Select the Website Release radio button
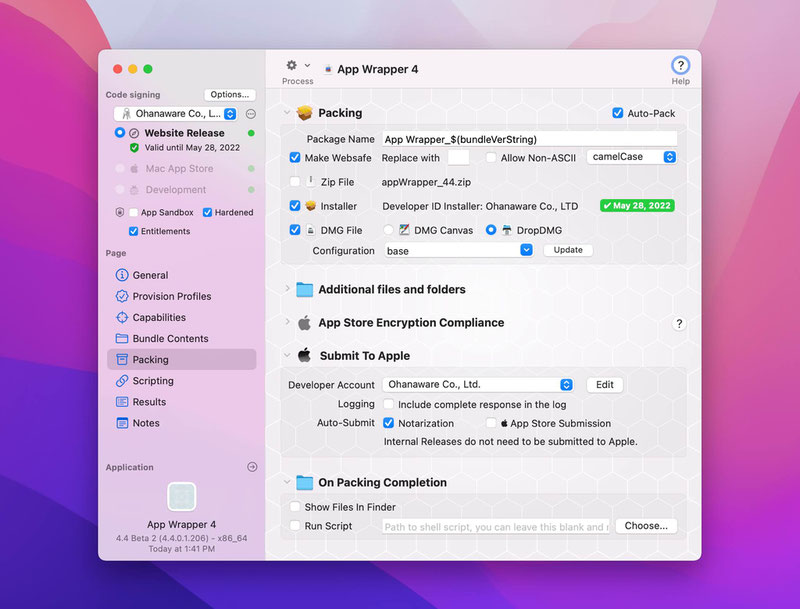This screenshot has width=800, height=609. (x=120, y=133)
